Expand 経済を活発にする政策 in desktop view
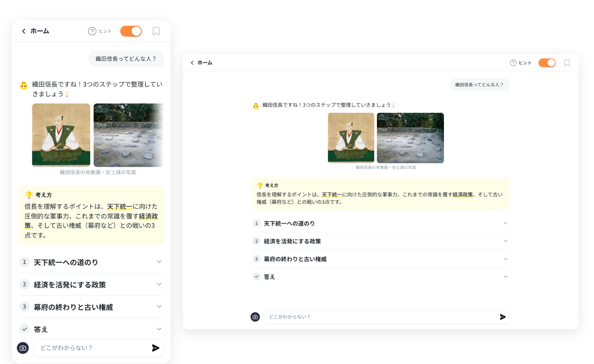The width and height of the screenshot is (594, 364). (380, 241)
